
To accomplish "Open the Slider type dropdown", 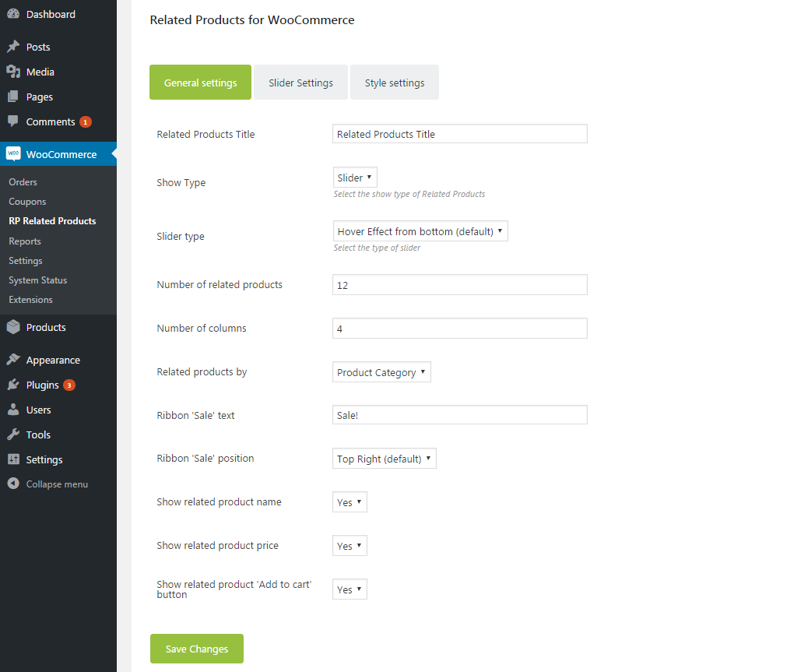I will 420,231.
